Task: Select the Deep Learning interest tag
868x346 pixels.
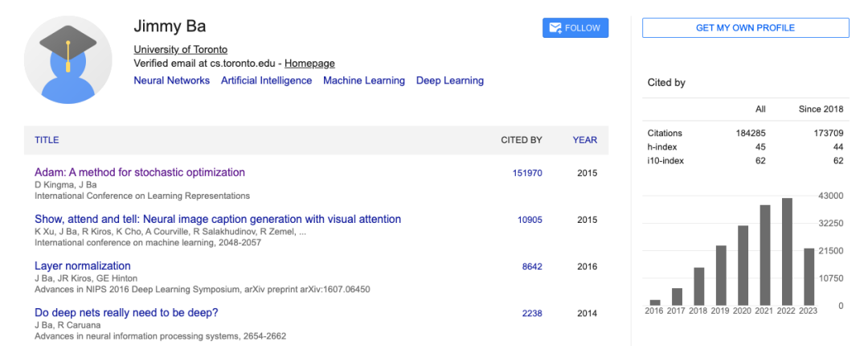Action: coord(449,80)
